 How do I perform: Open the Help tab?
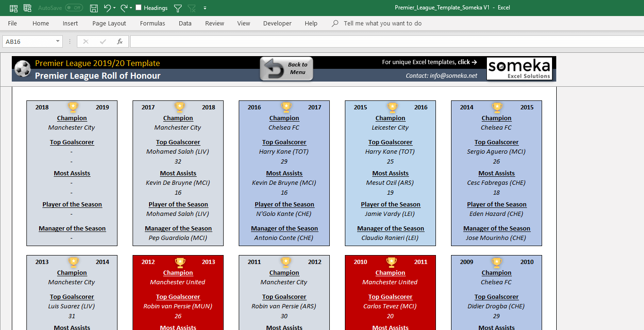(311, 24)
